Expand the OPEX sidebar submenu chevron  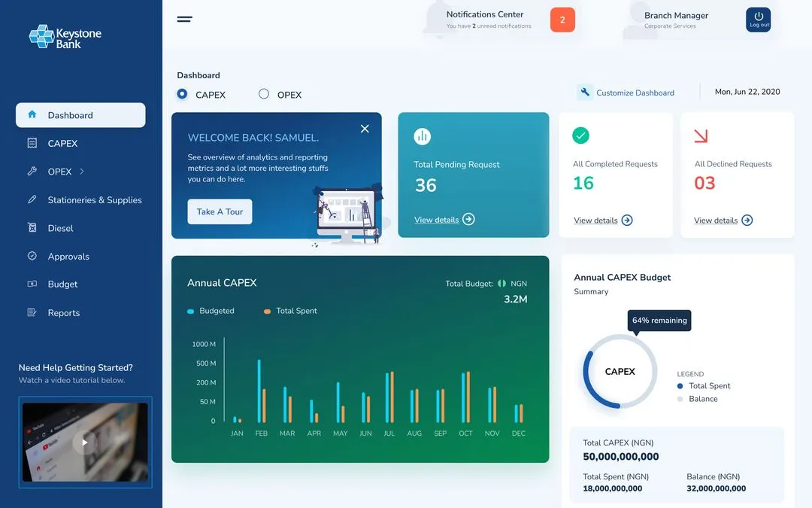(82, 171)
